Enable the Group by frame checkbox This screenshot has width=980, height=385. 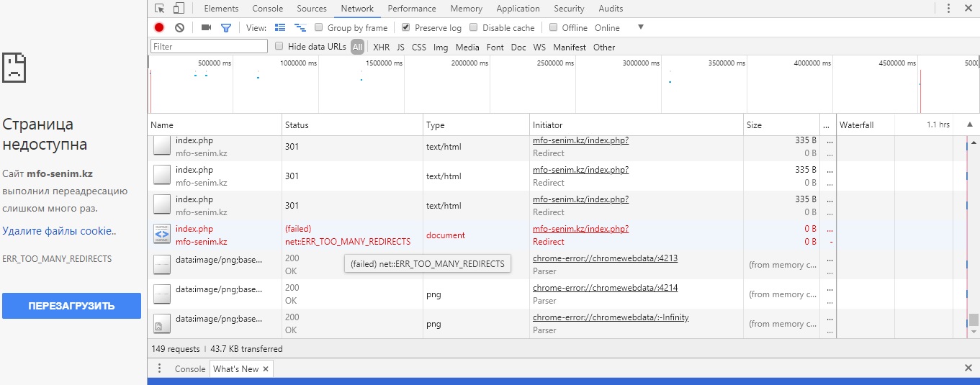point(318,27)
